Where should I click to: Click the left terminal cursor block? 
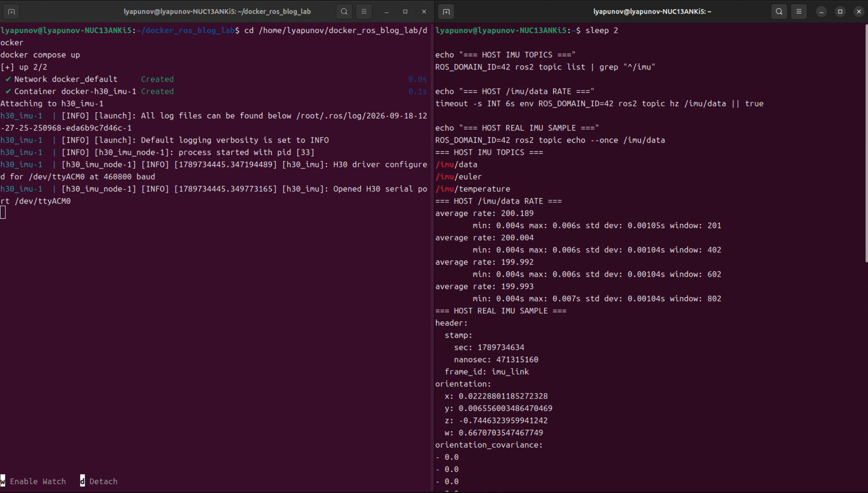[x=3, y=213]
